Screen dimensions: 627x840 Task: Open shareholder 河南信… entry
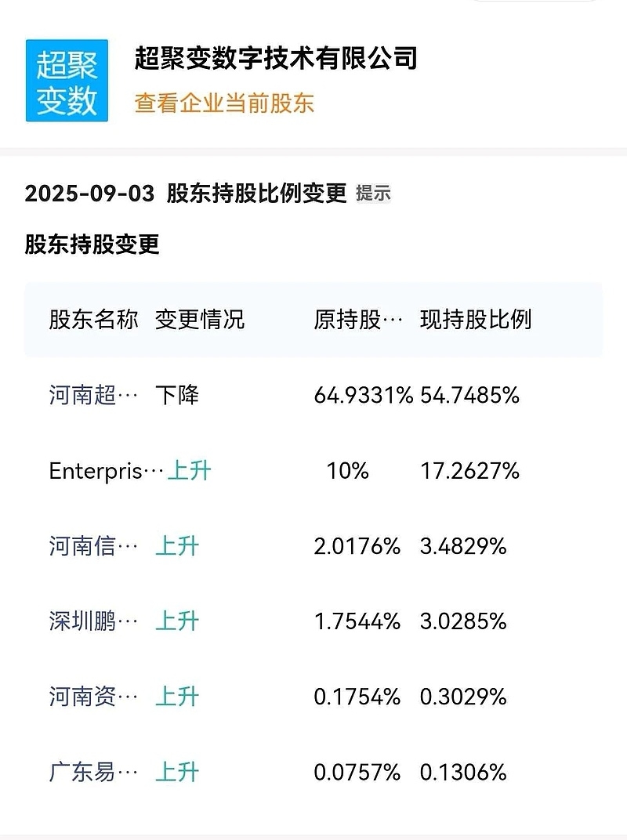(93, 546)
